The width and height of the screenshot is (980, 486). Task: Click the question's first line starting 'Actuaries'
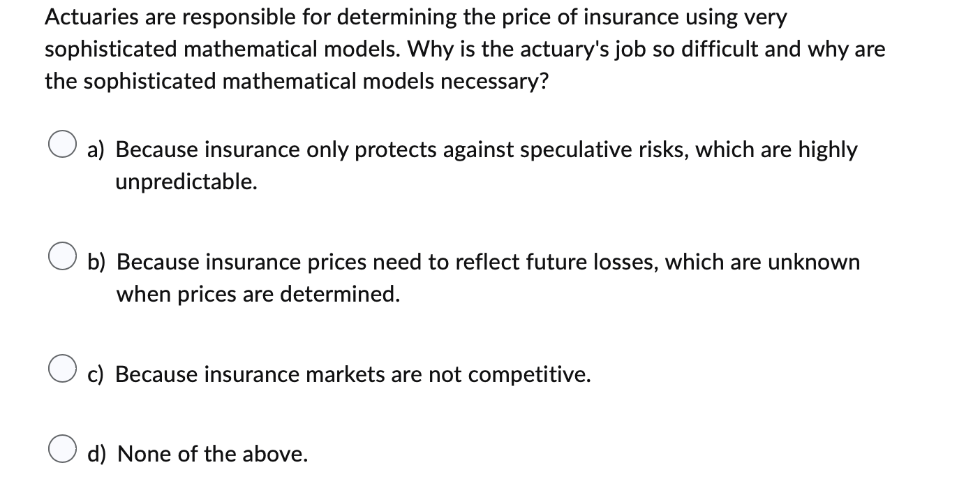click(416, 19)
